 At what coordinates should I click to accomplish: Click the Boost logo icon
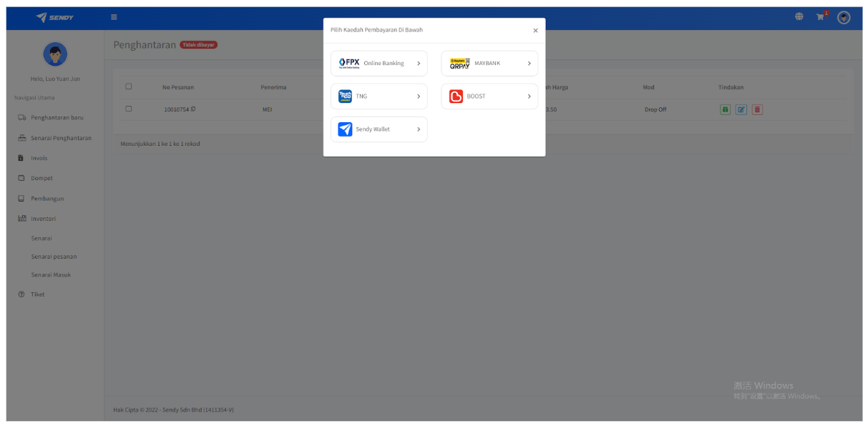coord(456,96)
